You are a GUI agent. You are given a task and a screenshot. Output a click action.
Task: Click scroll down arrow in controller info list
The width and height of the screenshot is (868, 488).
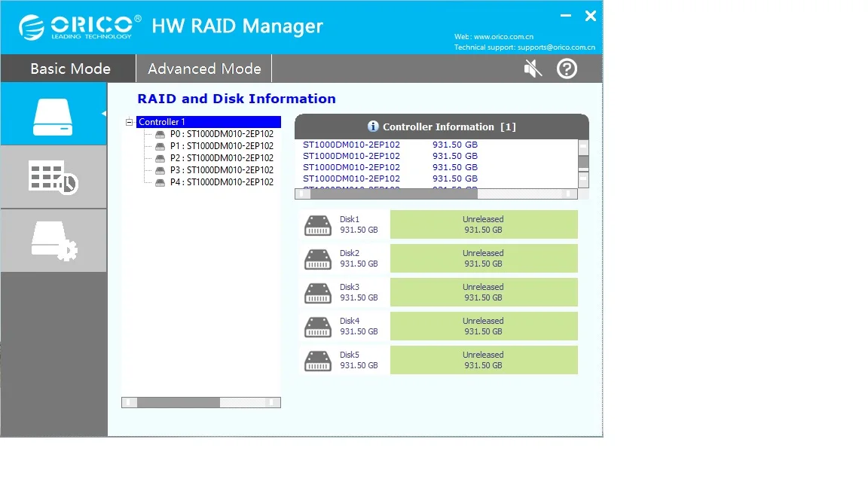583,179
